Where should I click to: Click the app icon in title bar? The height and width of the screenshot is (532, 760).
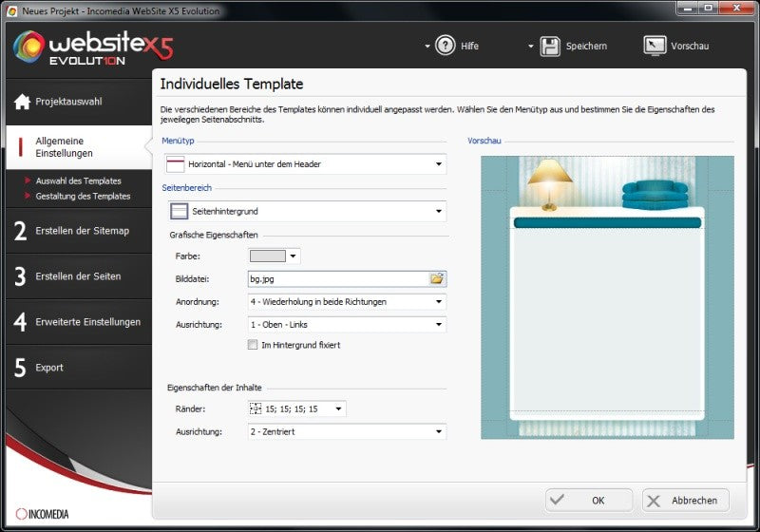(11, 10)
